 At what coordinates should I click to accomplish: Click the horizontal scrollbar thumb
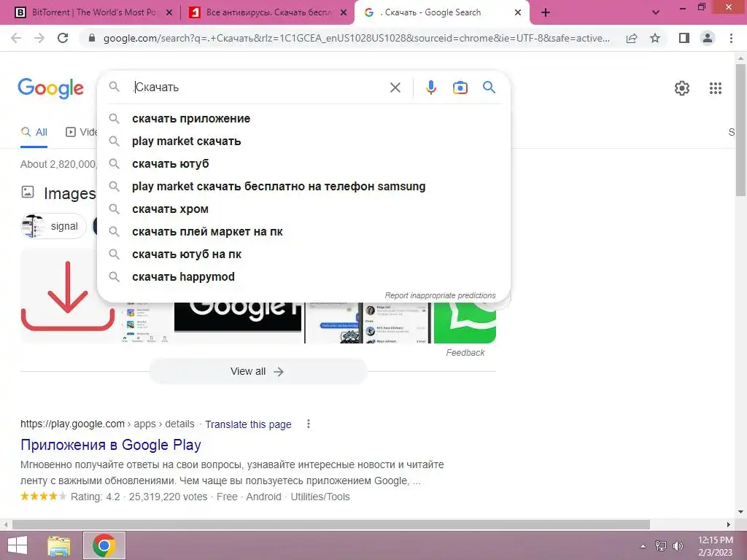[x=331, y=524]
